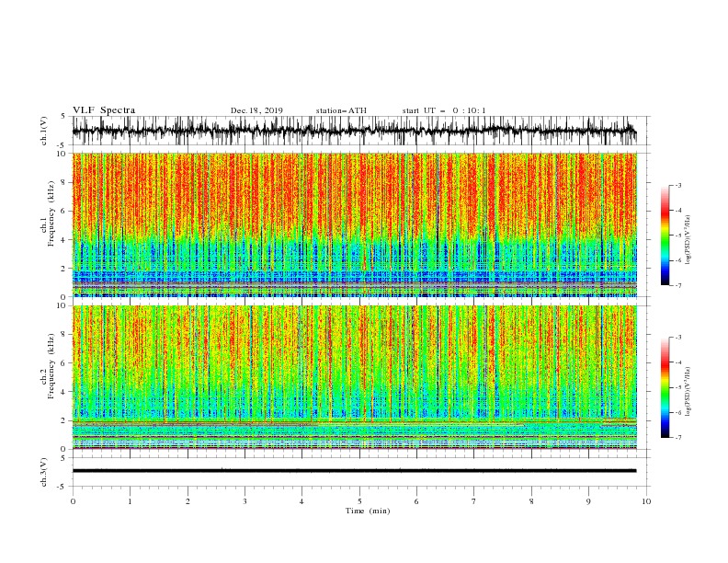The width and height of the screenshot is (728, 563).
Task: Click the flat ch.3 voltage trace
Action: tap(354, 471)
